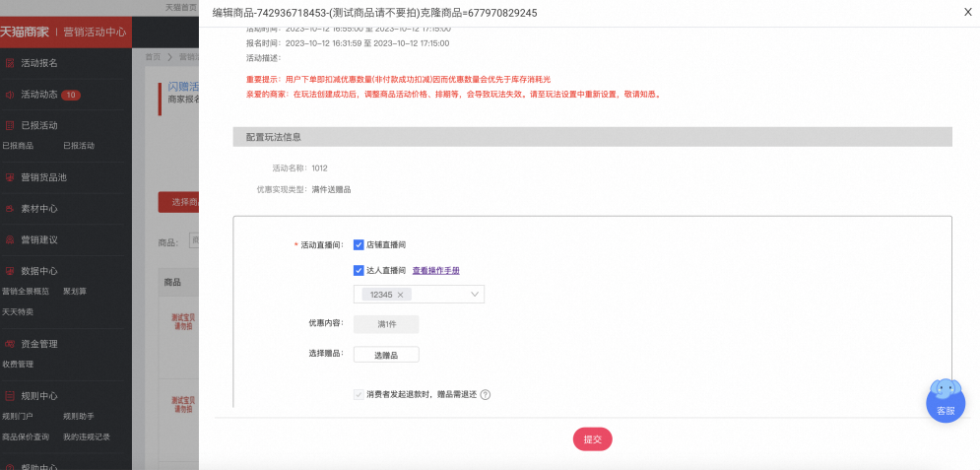
Task: Remove the 12345 tag via its x
Action: click(400, 295)
